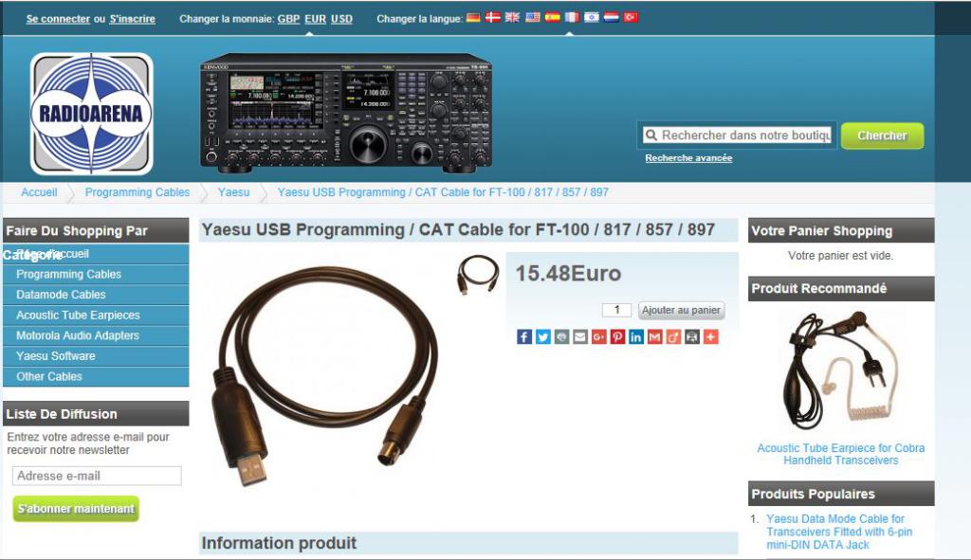
Task: Focus the Adresse e-mail field
Action: (x=97, y=476)
